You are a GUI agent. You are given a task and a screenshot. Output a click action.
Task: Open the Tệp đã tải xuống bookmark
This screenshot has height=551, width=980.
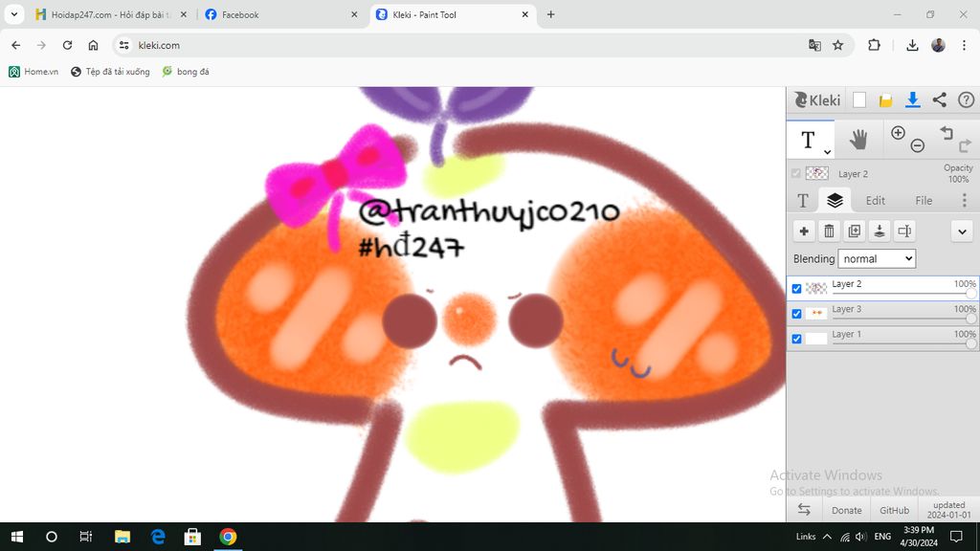(111, 72)
